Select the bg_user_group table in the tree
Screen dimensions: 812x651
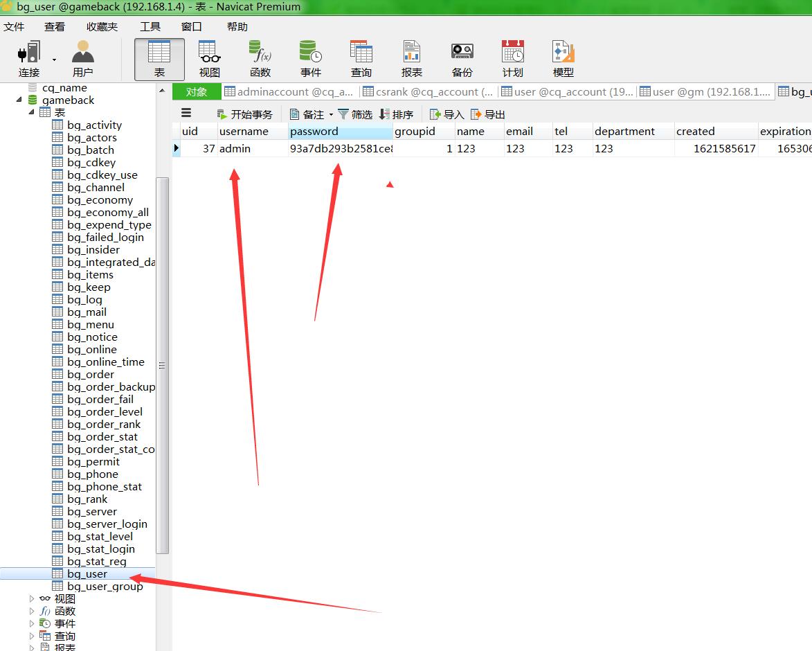pos(105,587)
